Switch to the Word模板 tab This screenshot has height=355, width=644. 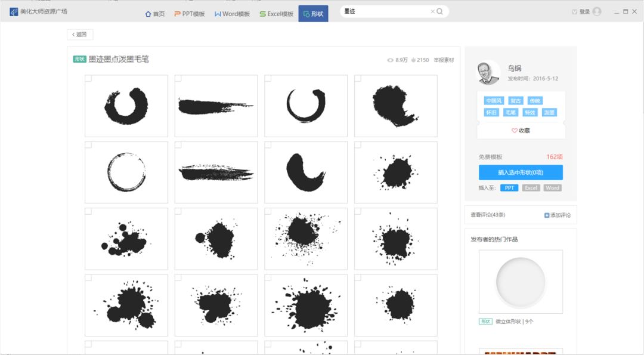[232, 14]
